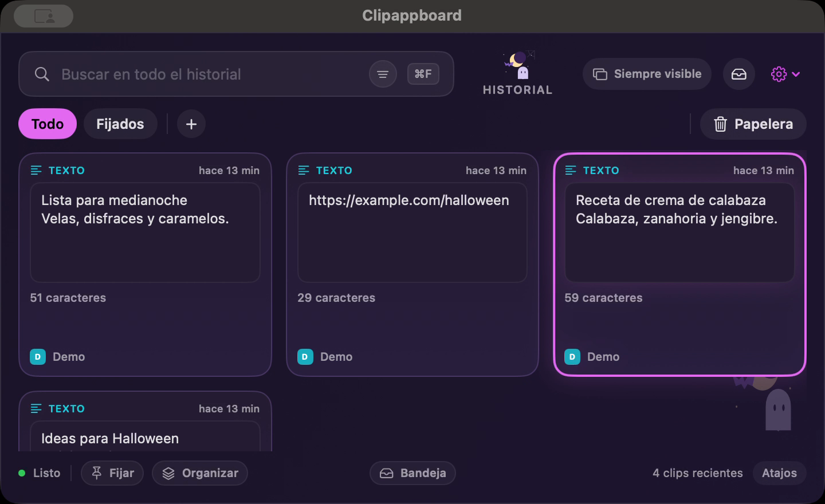Open the settings gear dropdown
The height and width of the screenshot is (504, 825).
pyautogui.click(x=785, y=74)
